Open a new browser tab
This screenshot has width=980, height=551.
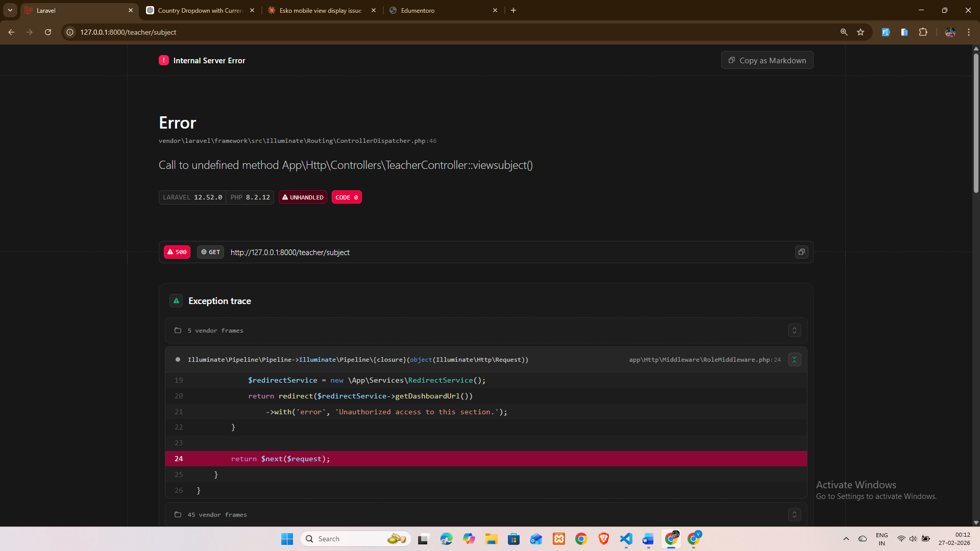[513, 10]
